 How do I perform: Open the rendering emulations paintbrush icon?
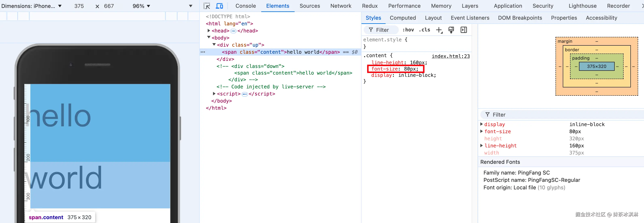(x=451, y=30)
